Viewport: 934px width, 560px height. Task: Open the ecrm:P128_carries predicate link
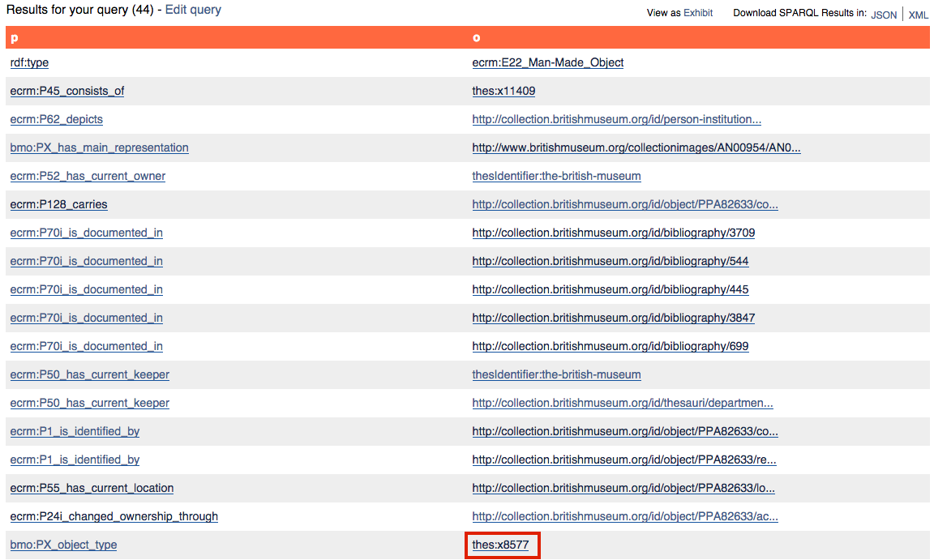click(58, 204)
